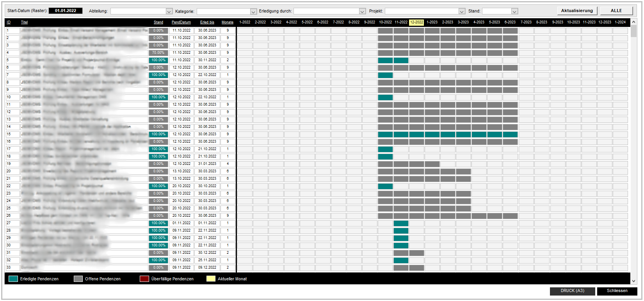The height and width of the screenshot is (301, 644).
Task: Sort by the PendDatum column header
Action: coord(181,22)
